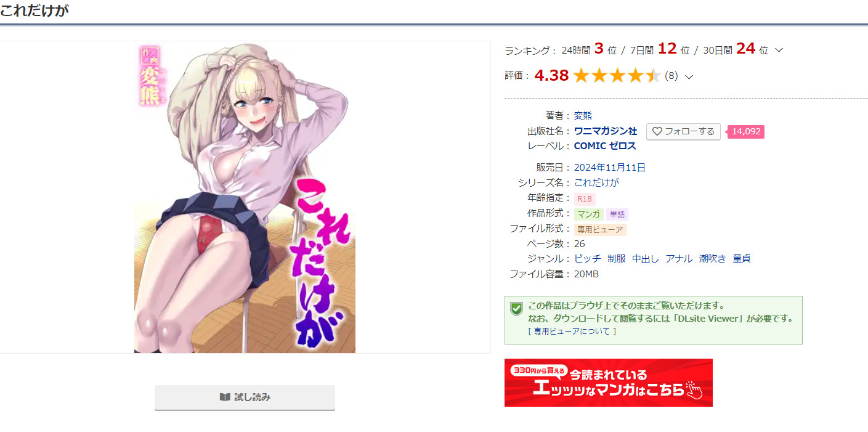Open the 試し読み trial reading button
This screenshot has width=868, height=432.
coord(245,397)
